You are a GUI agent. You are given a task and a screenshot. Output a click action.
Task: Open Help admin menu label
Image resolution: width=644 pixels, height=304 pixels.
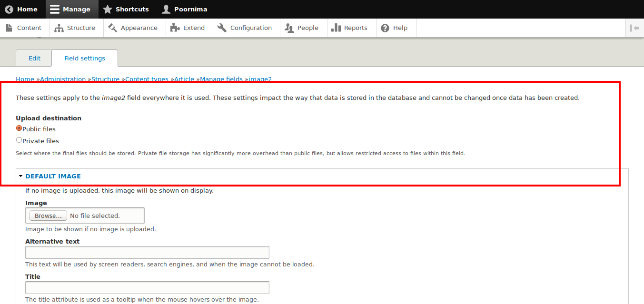[x=400, y=28]
